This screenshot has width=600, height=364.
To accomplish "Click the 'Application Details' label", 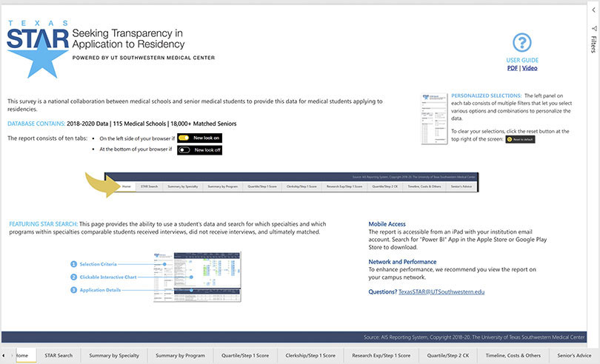I will click(100, 290).
